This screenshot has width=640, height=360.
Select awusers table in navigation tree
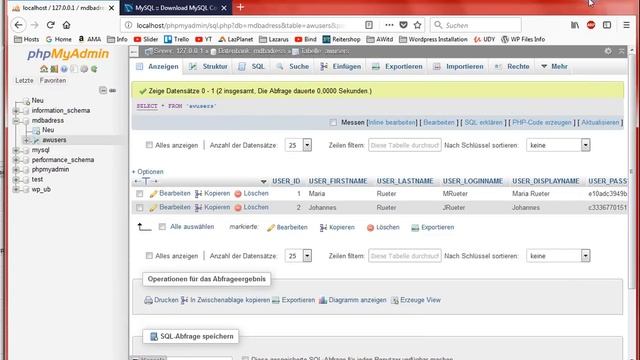pos(54,140)
